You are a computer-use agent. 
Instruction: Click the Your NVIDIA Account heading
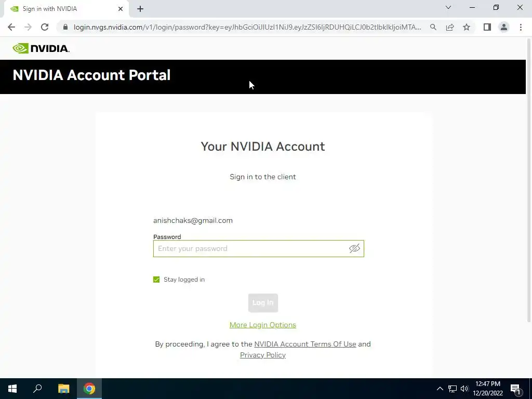coord(263,147)
